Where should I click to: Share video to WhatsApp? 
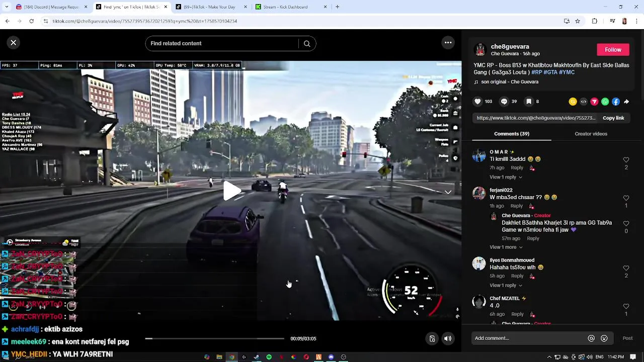point(605,102)
